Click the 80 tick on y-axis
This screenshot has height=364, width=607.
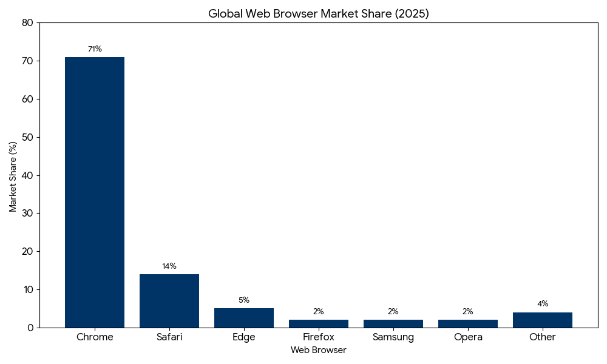[27, 23]
